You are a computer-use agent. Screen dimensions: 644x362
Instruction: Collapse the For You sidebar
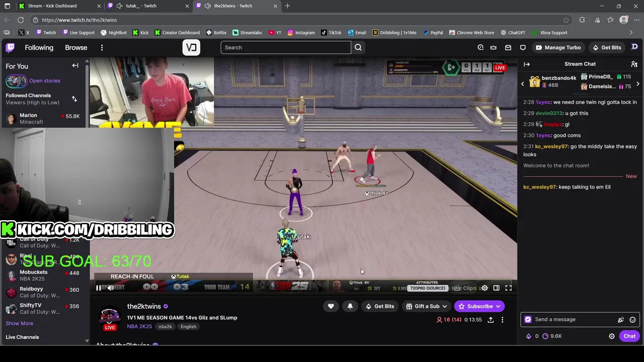(x=75, y=65)
